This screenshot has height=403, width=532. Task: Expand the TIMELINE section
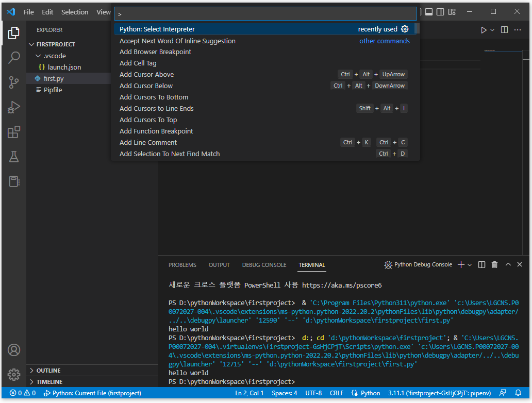point(92,382)
